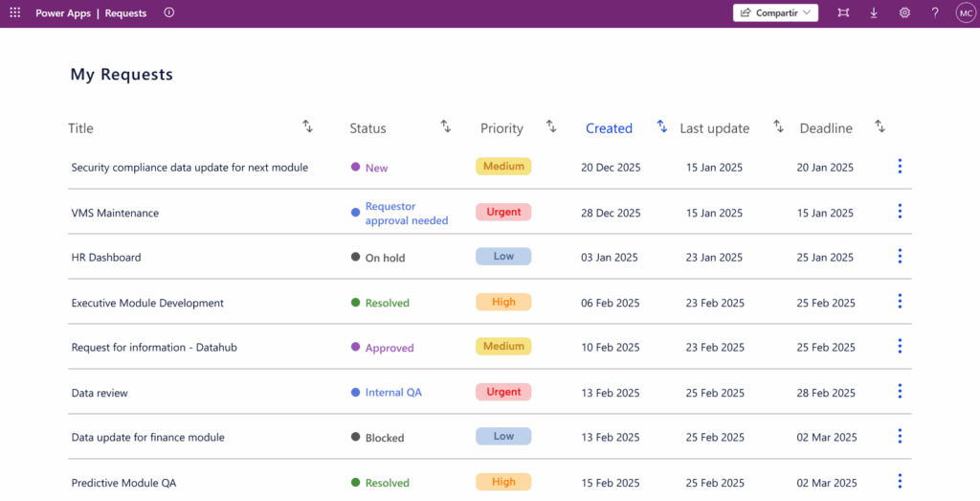The image size is (980, 501).
Task: Click the Urgent priority badge for VMS Maintenance
Action: coord(503,212)
